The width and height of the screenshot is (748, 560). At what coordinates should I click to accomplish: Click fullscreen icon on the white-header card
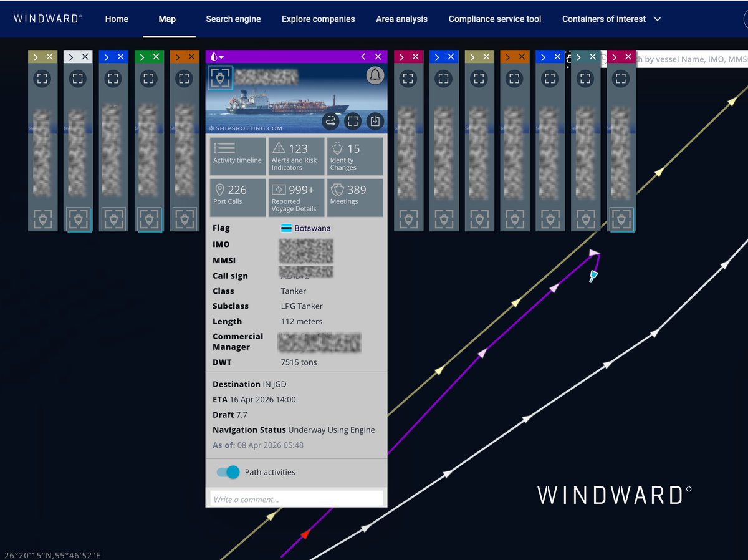point(77,79)
